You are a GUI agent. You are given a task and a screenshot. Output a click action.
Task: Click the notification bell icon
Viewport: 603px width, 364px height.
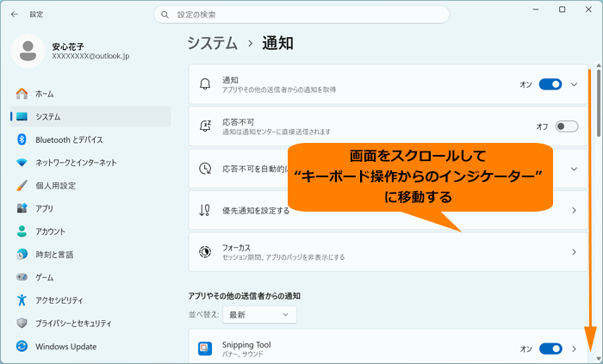205,84
